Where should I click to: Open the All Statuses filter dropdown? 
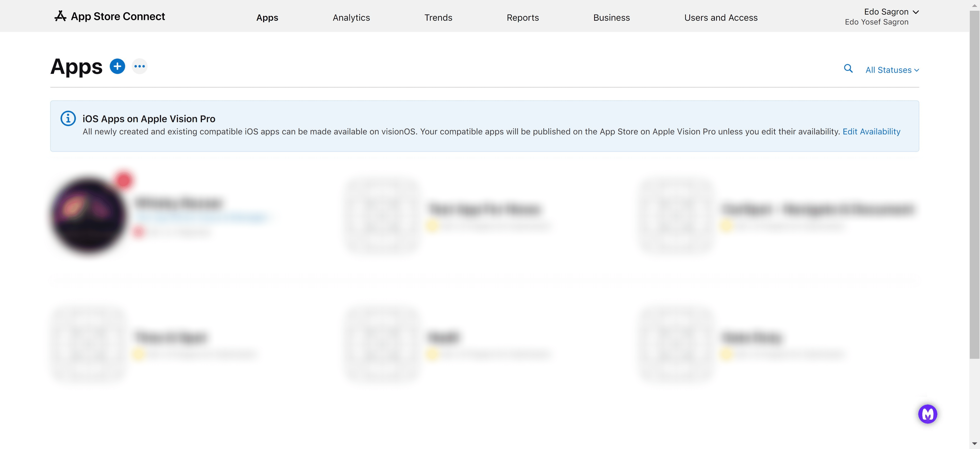pos(892,70)
